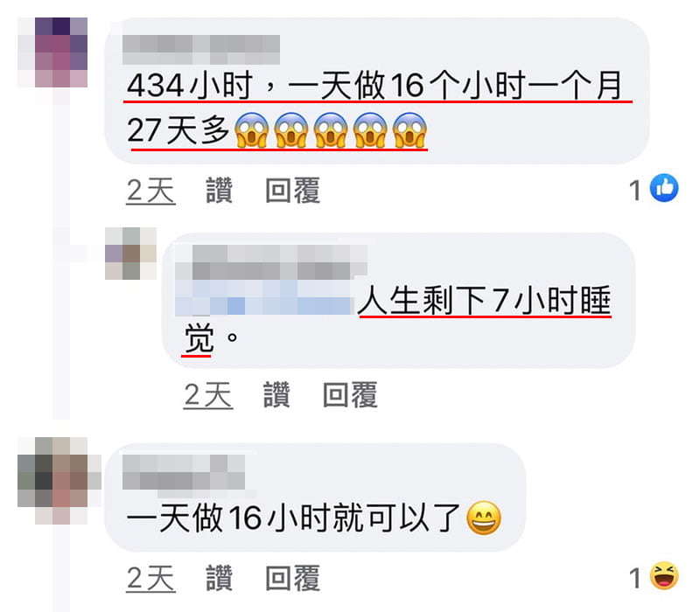Click 回覆 under the 一天做16小时就可以了 comment
Image resolution: width=700 pixels, height=612 pixels.
[293, 578]
